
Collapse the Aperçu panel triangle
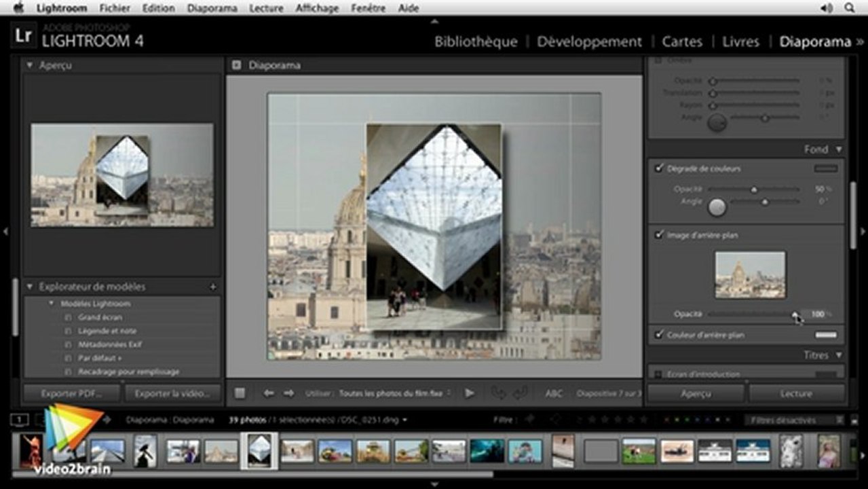point(30,65)
